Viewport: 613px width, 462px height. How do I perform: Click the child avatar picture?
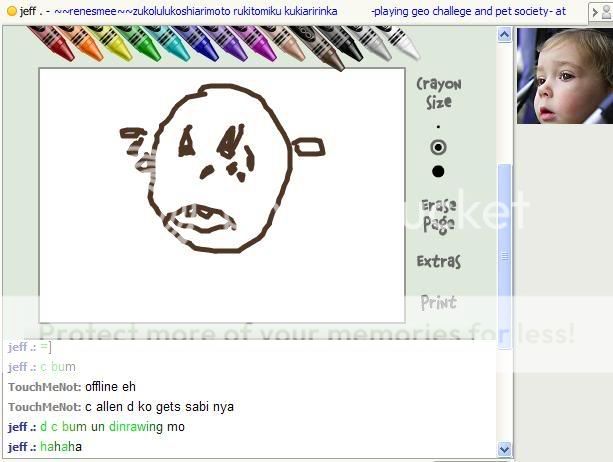point(565,76)
